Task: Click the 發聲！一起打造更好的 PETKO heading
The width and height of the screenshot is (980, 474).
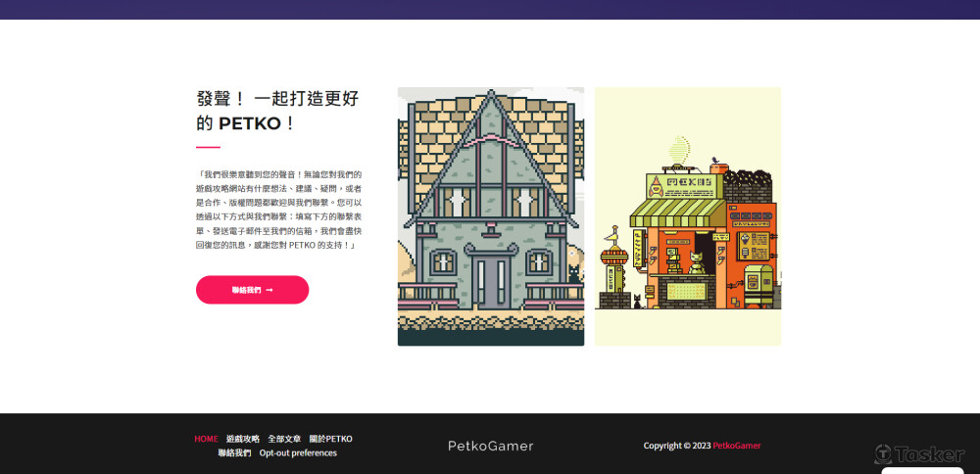Action: point(277,111)
